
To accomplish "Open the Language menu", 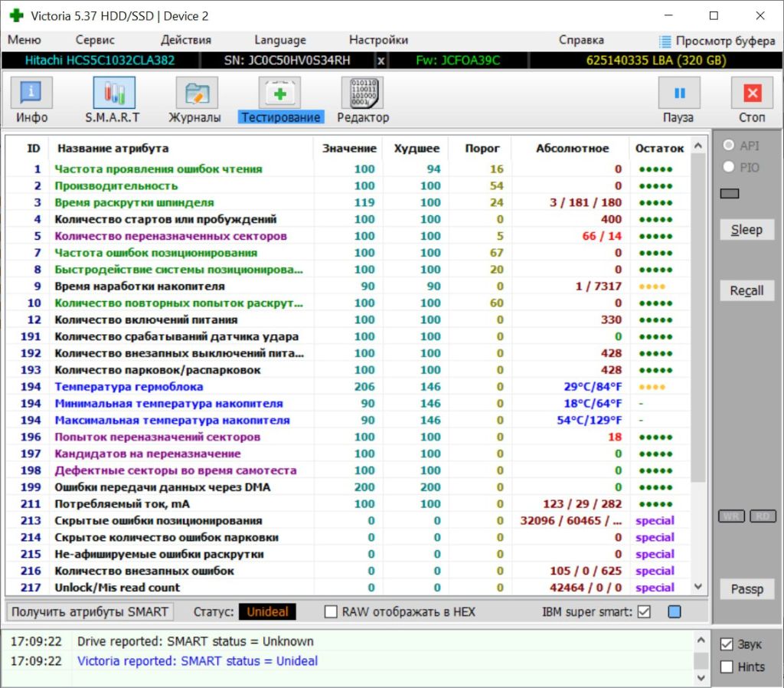I will tap(280, 40).
